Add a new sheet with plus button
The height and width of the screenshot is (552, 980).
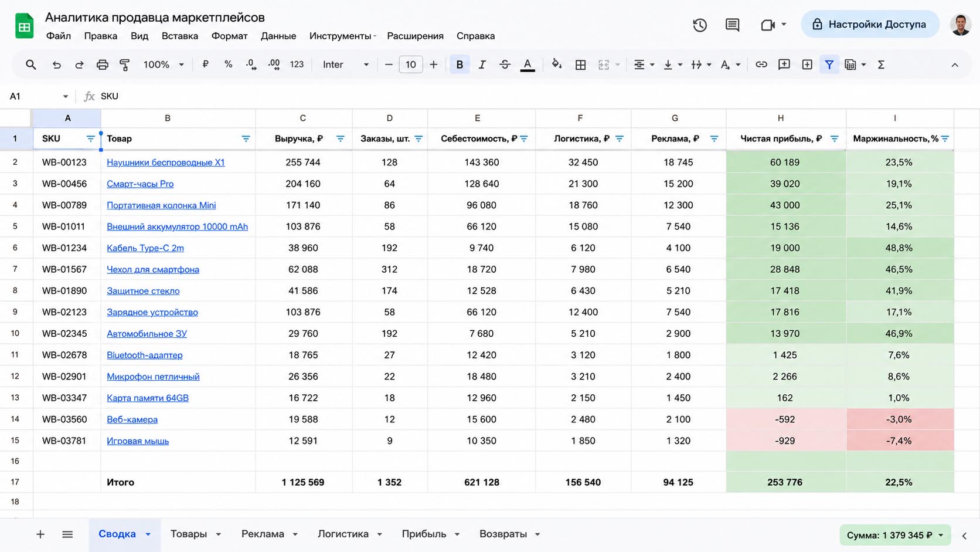point(40,534)
